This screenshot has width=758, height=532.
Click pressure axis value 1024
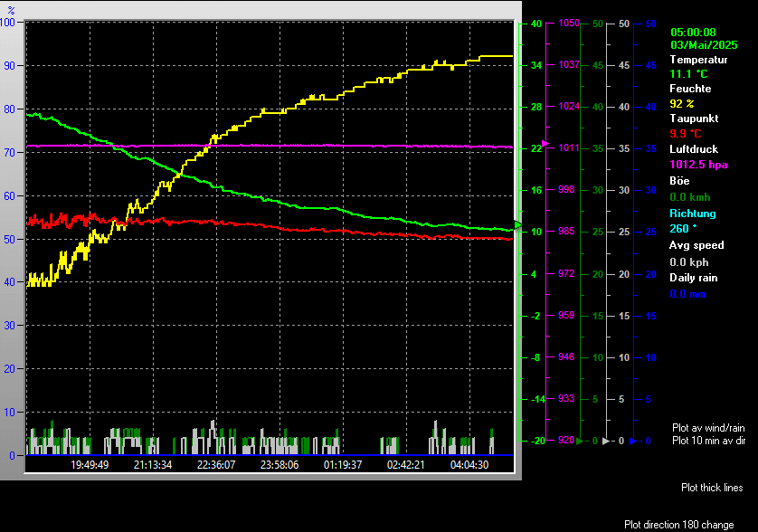(x=568, y=106)
